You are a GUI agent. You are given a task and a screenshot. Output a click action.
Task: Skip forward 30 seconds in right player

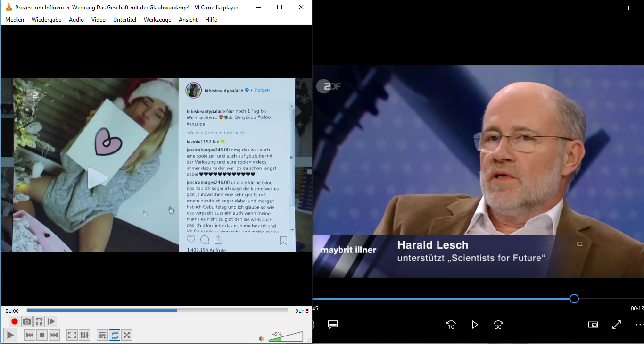[x=498, y=325]
